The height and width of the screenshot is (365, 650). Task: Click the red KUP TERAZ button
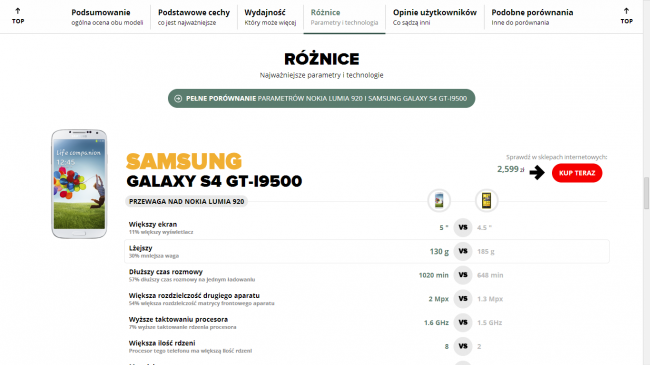coord(577,173)
